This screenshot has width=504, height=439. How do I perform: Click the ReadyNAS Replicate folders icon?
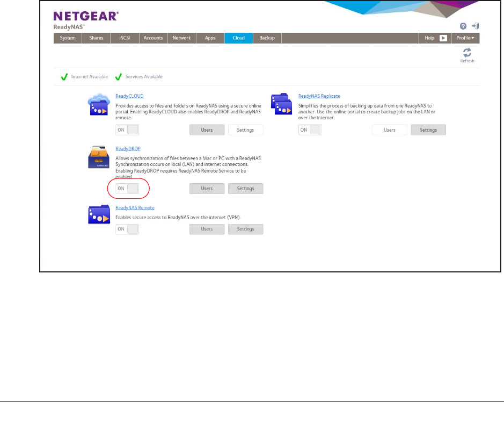282,104
